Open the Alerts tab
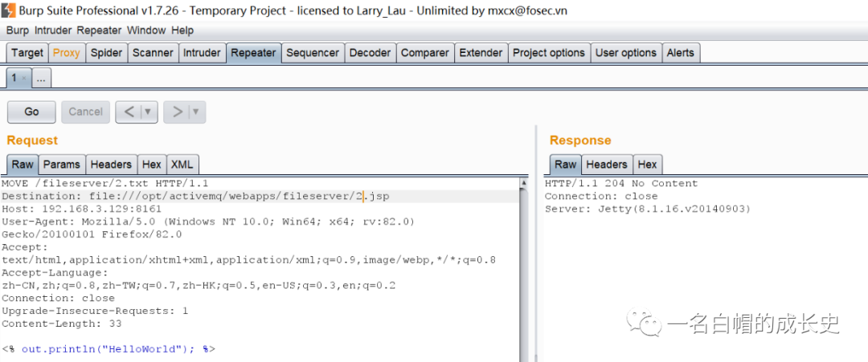This screenshot has width=868, height=362. pos(681,53)
